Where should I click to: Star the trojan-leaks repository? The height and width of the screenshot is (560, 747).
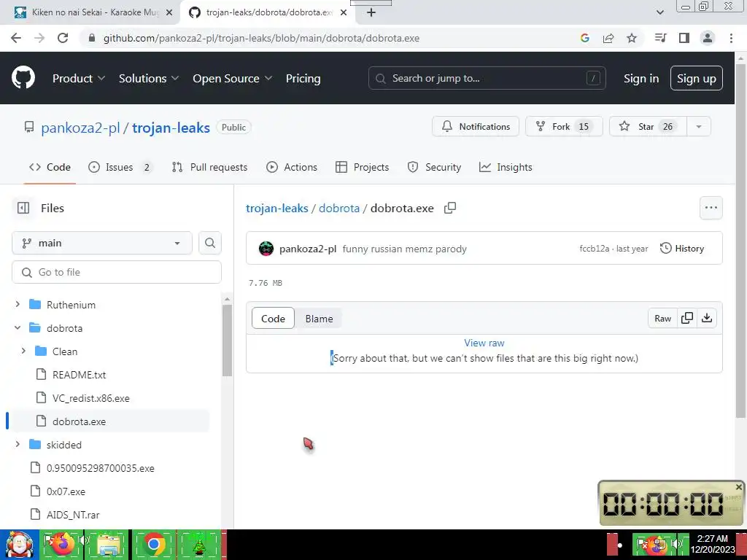(648, 127)
